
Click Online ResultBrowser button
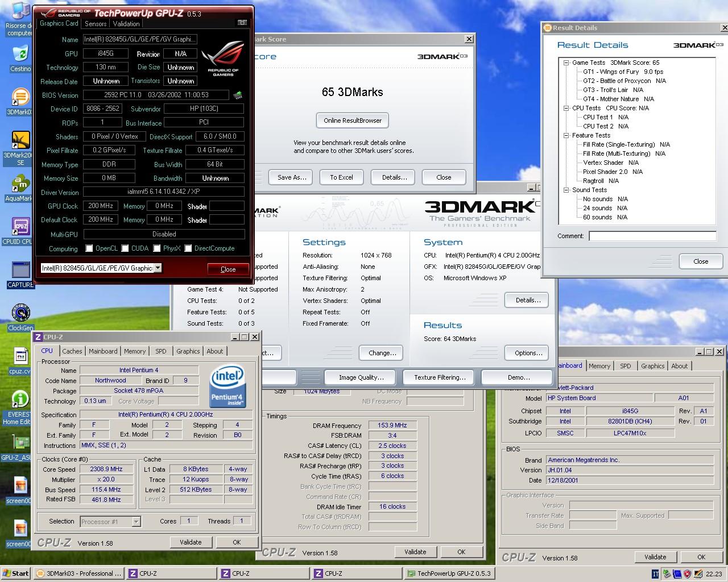click(353, 120)
